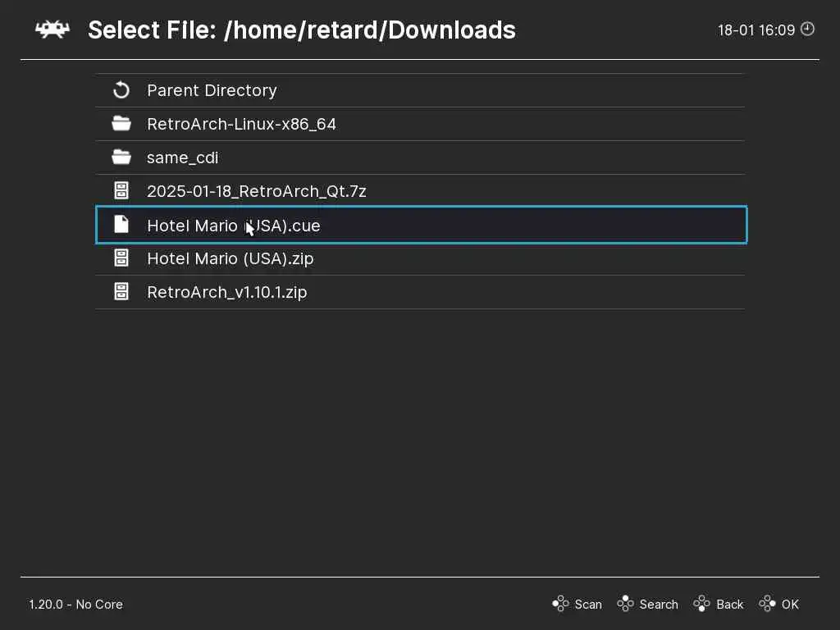Click the same_cdi folder icon

click(121, 157)
